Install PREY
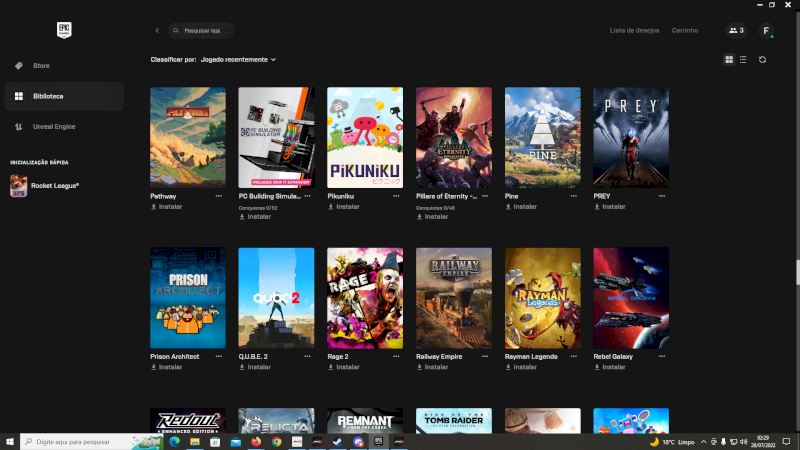Screen dimensions: 800x450 (610, 207)
